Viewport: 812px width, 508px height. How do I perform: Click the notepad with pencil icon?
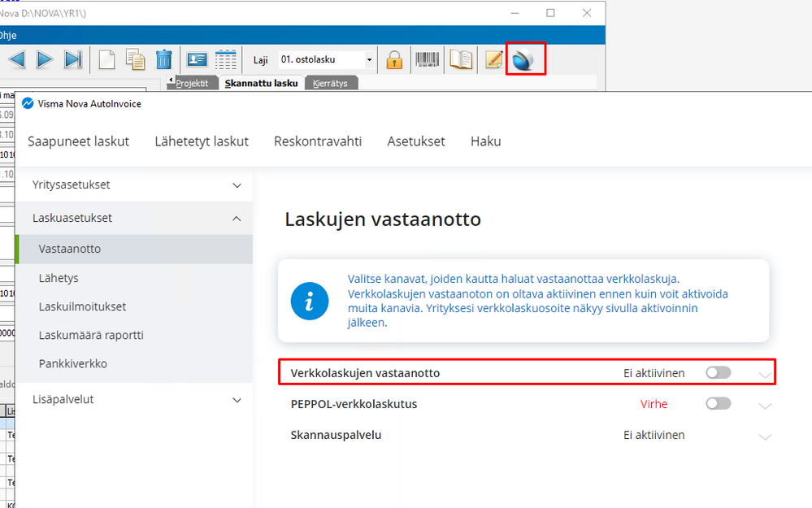click(494, 59)
